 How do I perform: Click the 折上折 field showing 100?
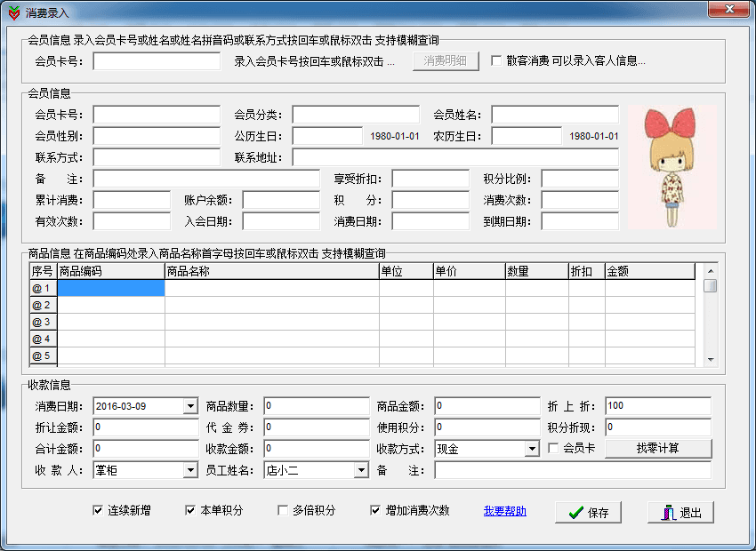(658, 406)
